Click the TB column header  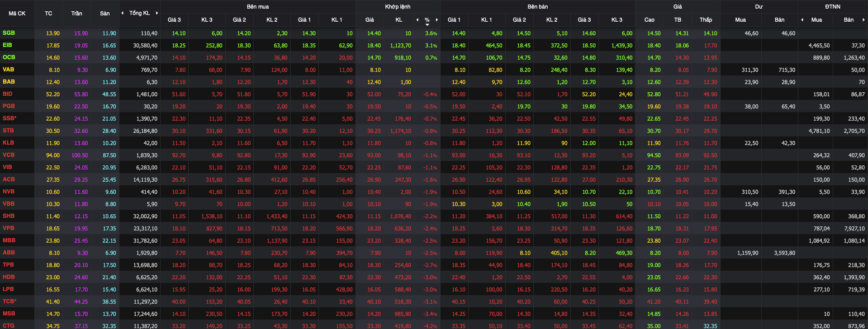pos(678,20)
